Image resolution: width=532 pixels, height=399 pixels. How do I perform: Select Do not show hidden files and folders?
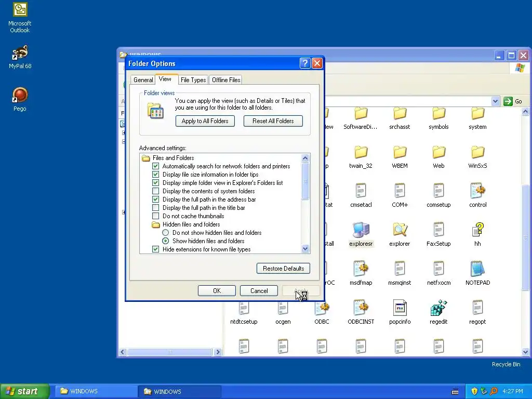point(165,232)
